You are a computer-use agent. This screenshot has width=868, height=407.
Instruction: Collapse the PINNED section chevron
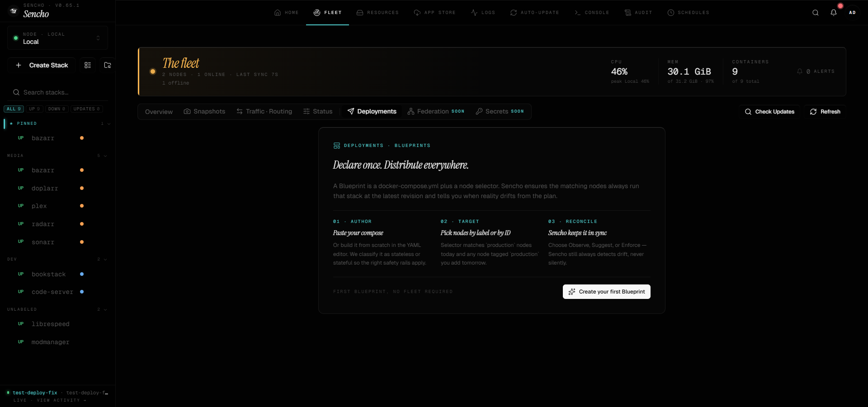(109, 123)
